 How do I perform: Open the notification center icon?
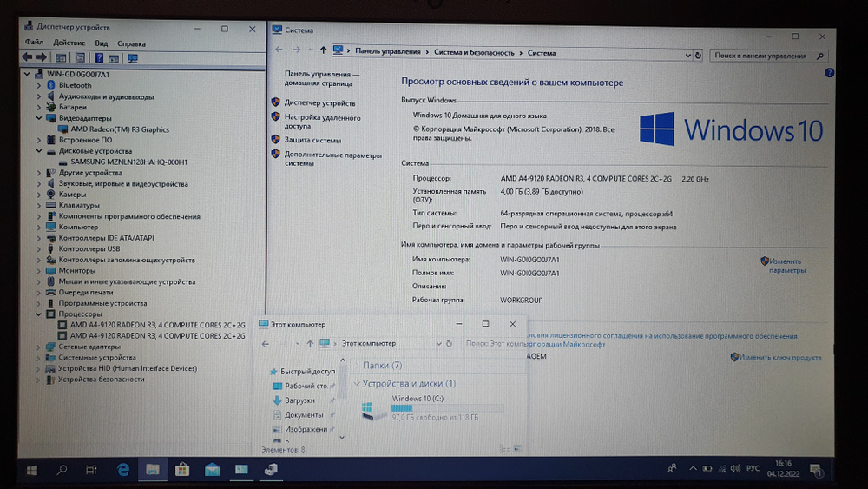tap(816, 471)
